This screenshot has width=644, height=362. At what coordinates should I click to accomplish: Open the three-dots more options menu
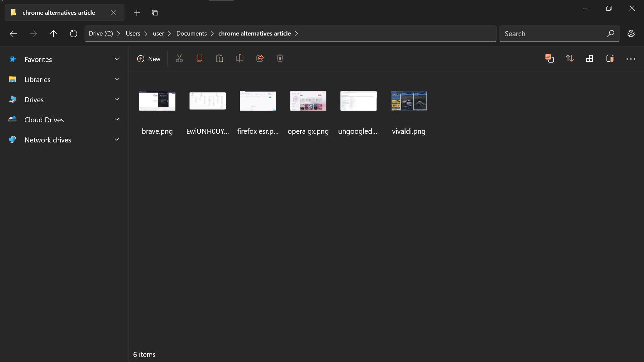point(631,59)
